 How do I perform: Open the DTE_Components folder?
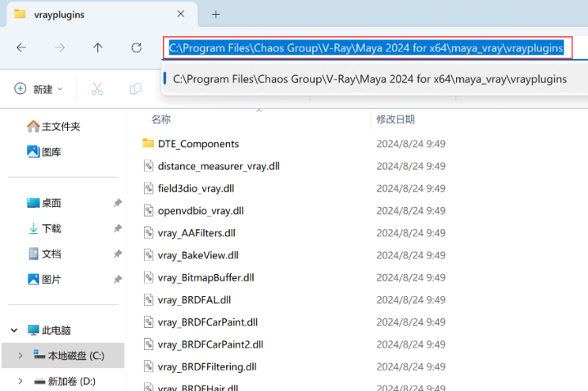[198, 144]
